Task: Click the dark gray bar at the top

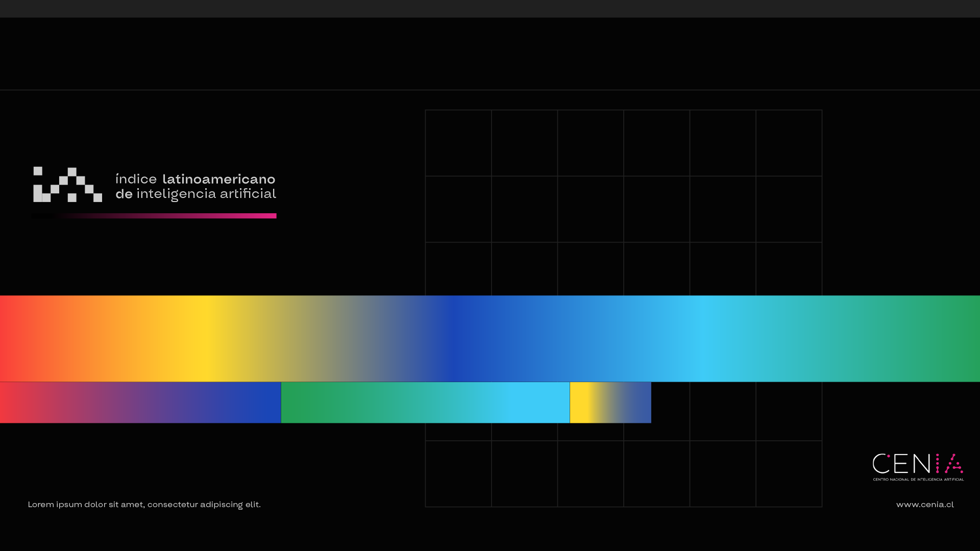Action: (490, 9)
